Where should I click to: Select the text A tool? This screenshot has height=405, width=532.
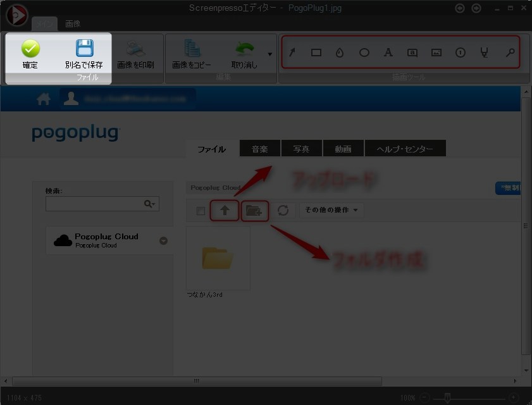click(388, 53)
